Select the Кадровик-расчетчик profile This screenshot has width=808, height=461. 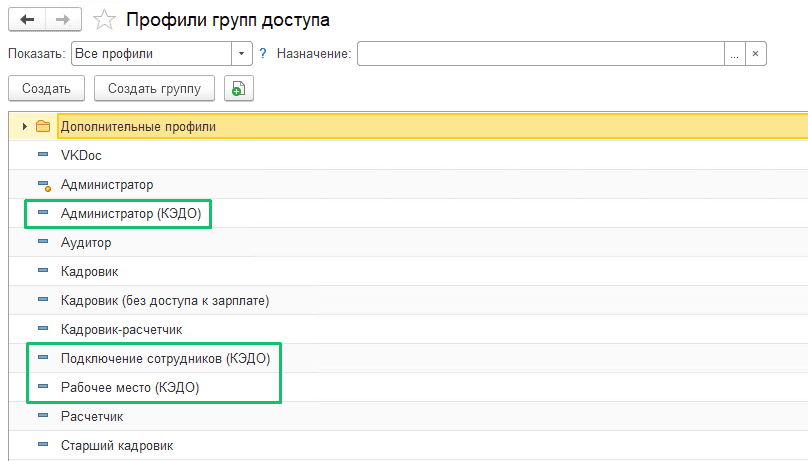pyautogui.click(x=122, y=330)
